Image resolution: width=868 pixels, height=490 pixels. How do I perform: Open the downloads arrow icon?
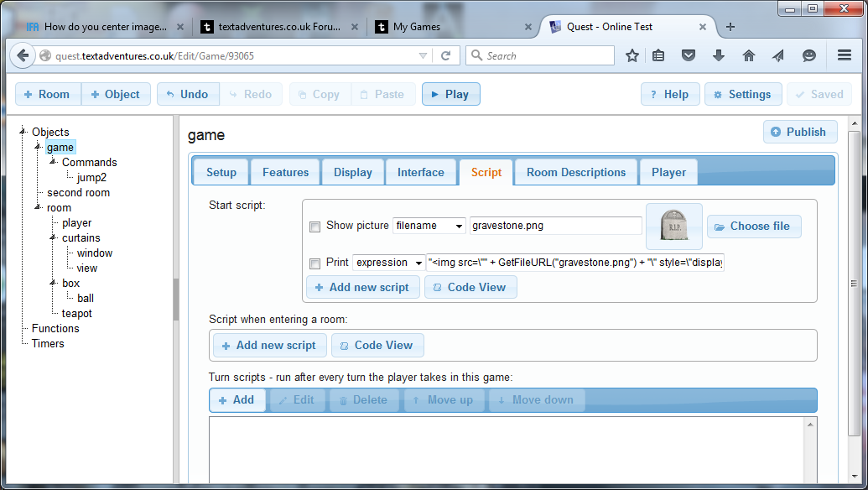point(719,56)
